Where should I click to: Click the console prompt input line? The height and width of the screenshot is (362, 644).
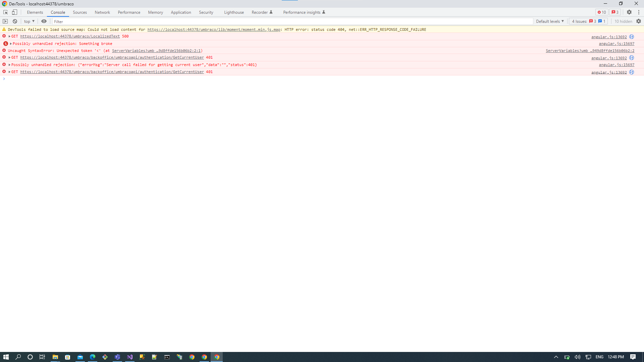coord(322,79)
